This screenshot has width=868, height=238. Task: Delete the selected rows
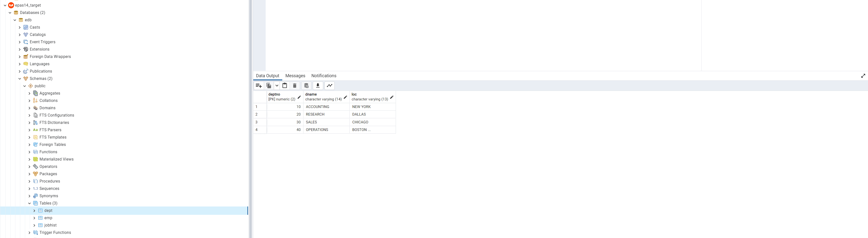tap(295, 86)
